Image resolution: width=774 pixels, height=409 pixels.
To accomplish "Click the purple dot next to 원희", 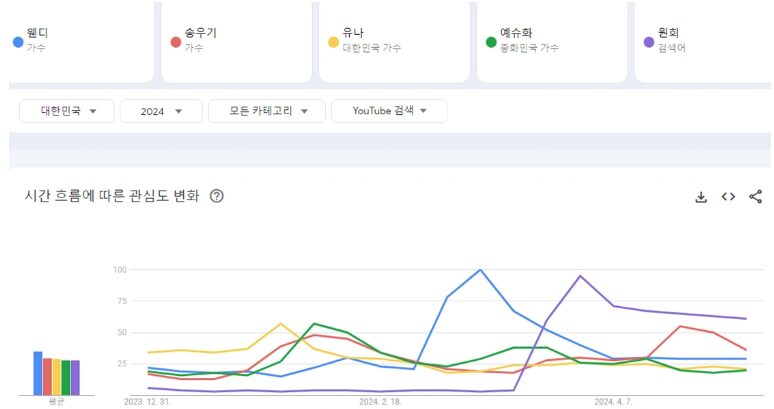I will (x=649, y=42).
